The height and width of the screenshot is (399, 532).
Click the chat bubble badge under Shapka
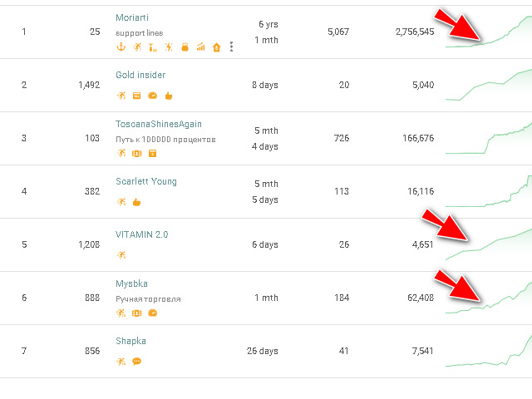tap(136, 362)
